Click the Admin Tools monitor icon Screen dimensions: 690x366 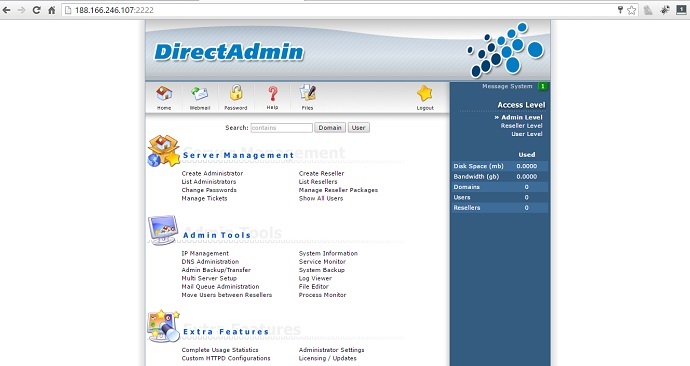pyautogui.click(x=162, y=230)
